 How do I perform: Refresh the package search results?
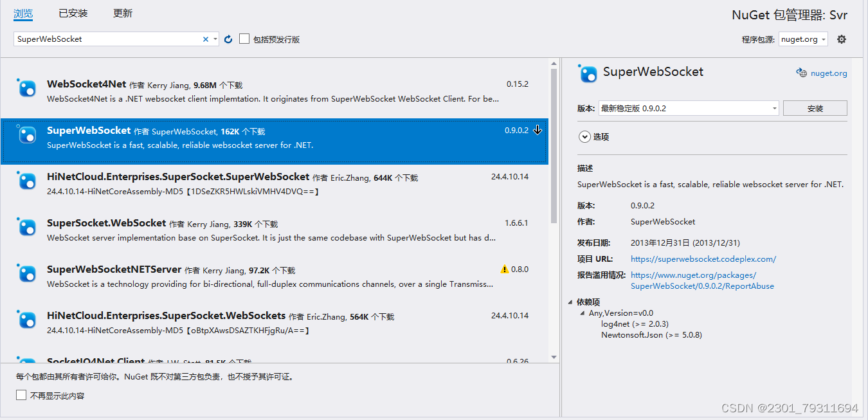tap(228, 39)
